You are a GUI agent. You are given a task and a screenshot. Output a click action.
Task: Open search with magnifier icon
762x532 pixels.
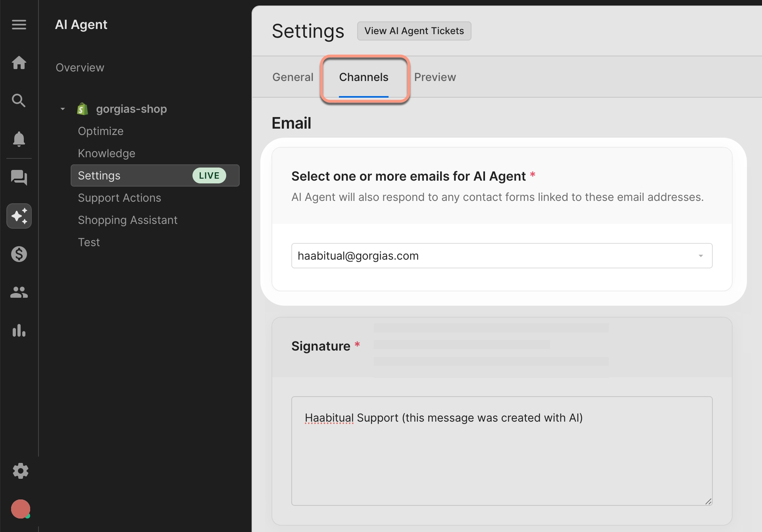[19, 100]
